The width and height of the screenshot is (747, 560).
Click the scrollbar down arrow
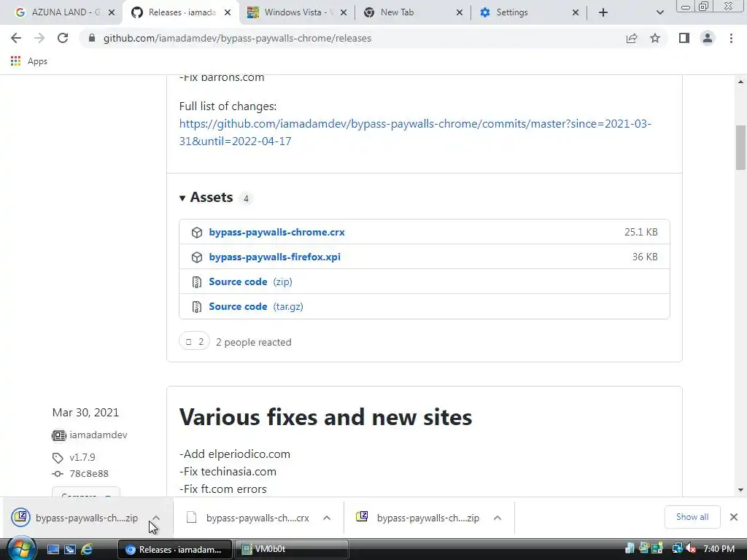pyautogui.click(x=740, y=489)
